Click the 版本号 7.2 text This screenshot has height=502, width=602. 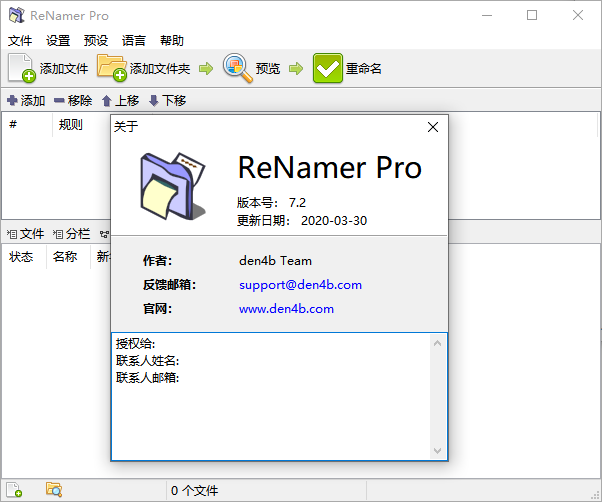271,202
